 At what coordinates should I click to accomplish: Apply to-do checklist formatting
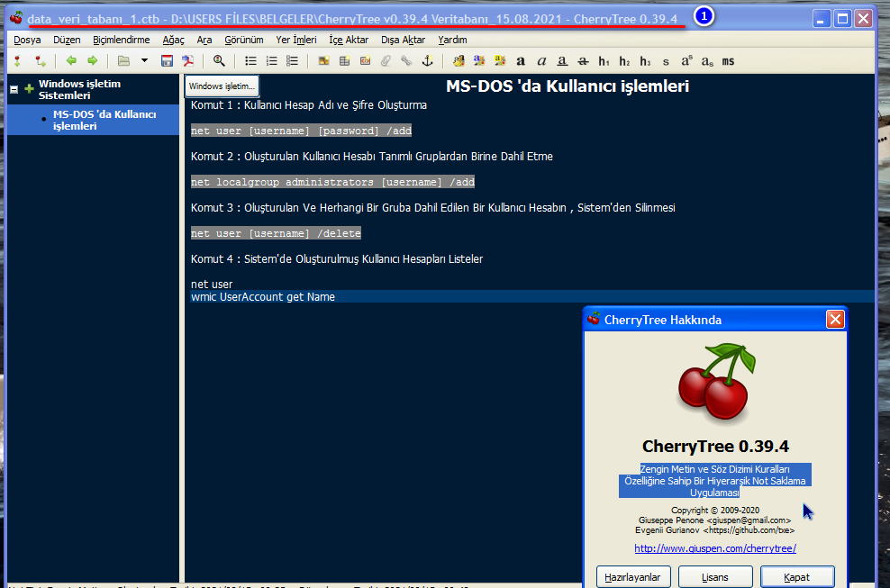[x=292, y=60]
